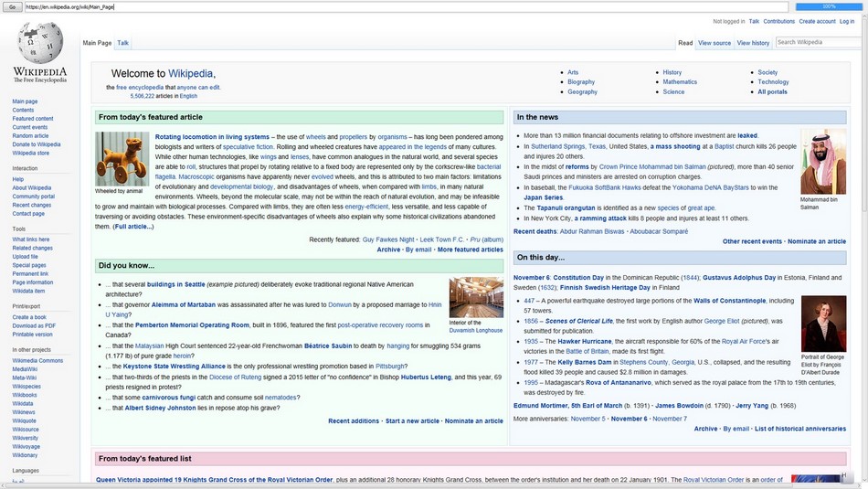Open the View history tab
This screenshot has width=868, height=489.
[753, 43]
